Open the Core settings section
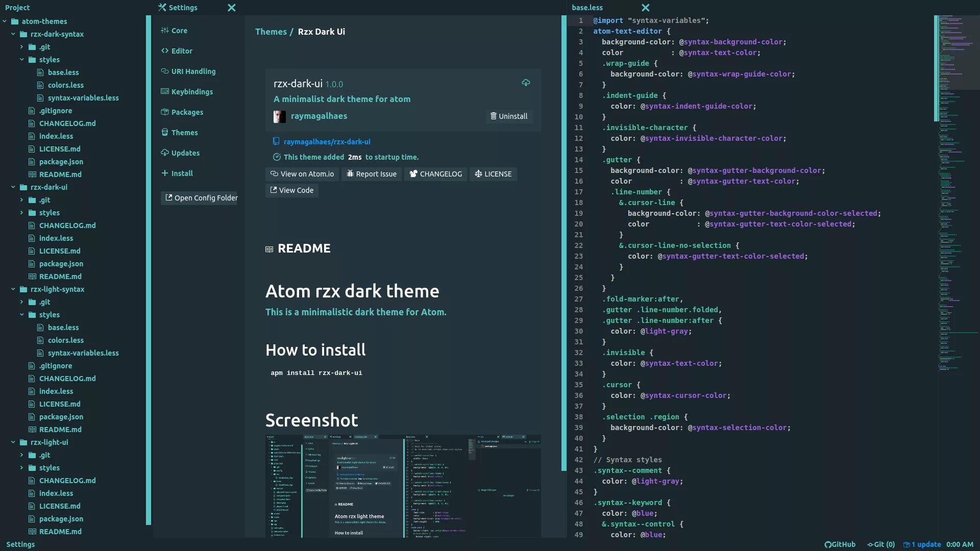Viewport: 980px width, 551px height. coord(174,31)
